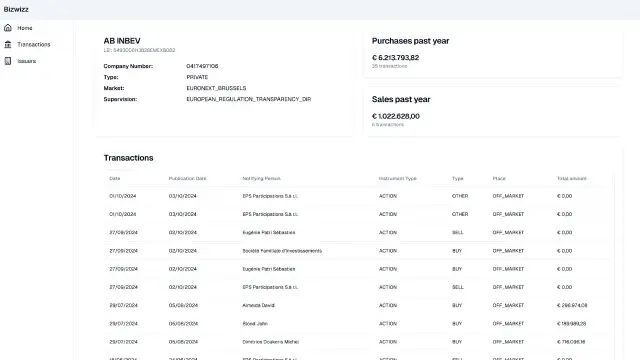Click transaction date in Almeida David row
This screenshot has width=640, height=360.
coord(124,305)
